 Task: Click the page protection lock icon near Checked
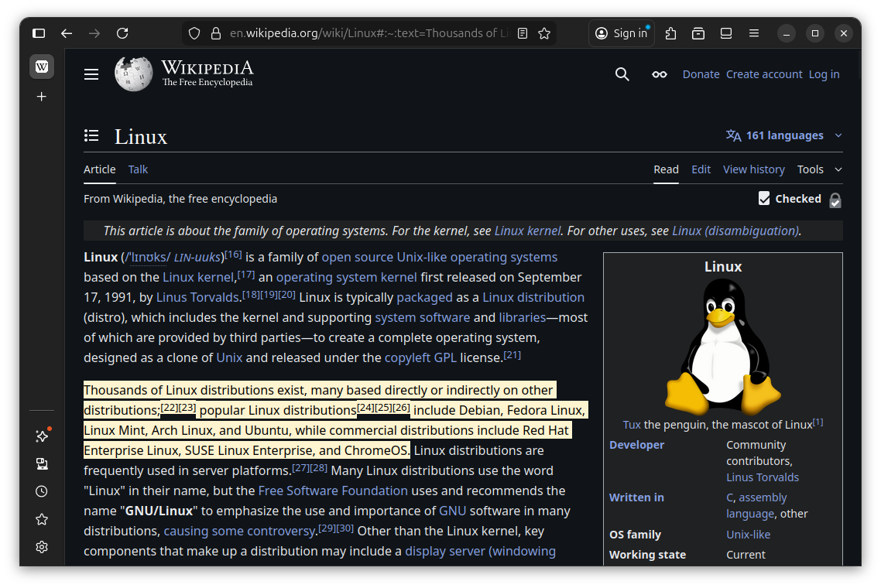[835, 200]
